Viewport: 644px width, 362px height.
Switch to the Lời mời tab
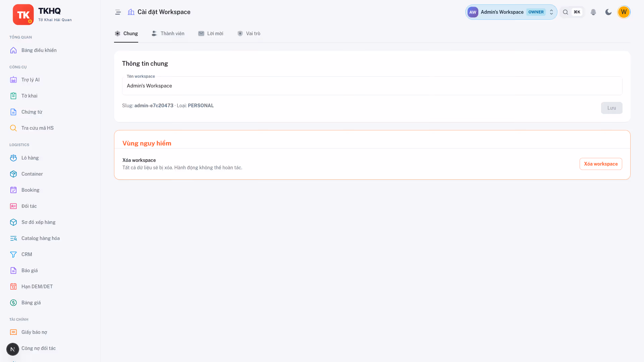pyautogui.click(x=211, y=34)
